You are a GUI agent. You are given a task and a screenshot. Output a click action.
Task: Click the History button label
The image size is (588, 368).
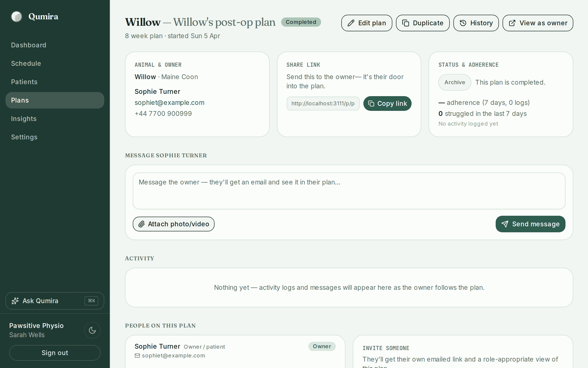pos(482,23)
